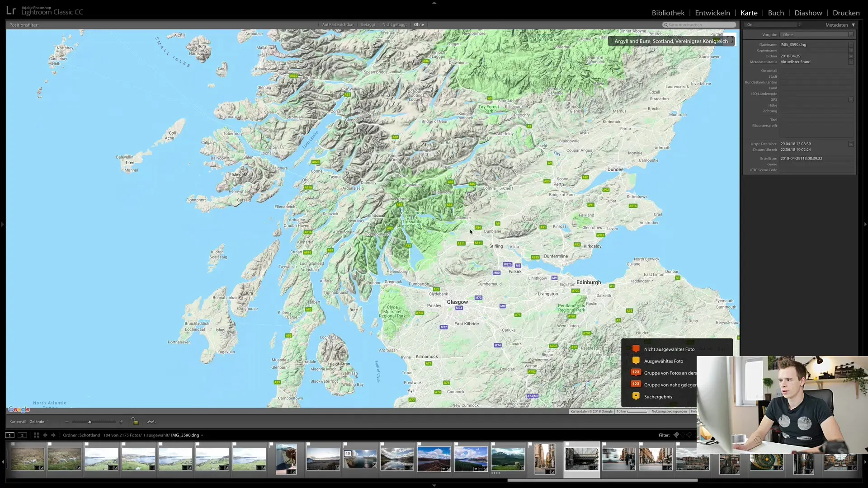
Task: Click the first filter flag icon
Action: pyautogui.click(x=676, y=435)
